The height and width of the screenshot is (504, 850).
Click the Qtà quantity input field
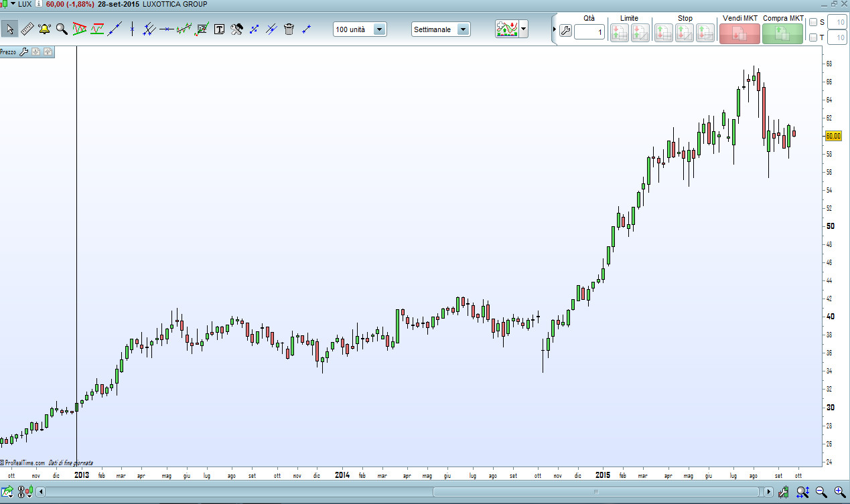tap(589, 31)
